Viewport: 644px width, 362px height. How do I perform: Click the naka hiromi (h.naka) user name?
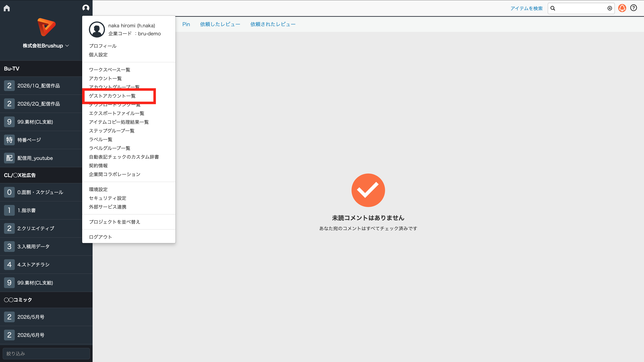(x=131, y=25)
